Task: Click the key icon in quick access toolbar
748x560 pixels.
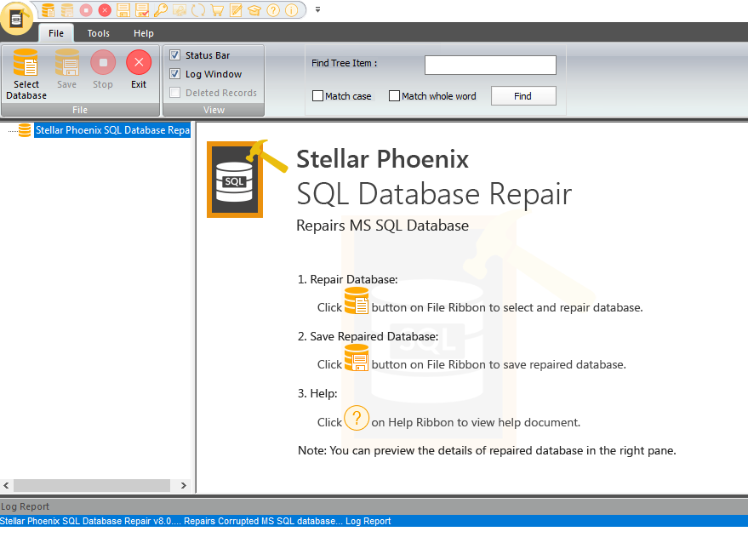Action: pyautogui.click(x=161, y=10)
